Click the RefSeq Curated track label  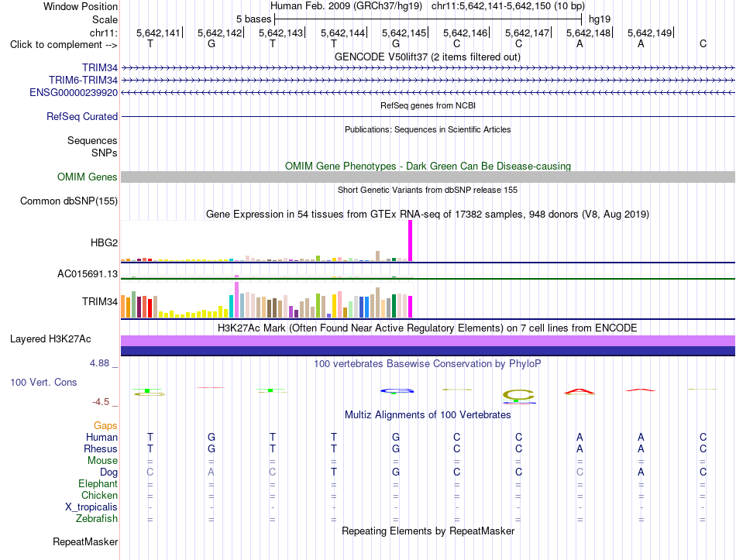[x=81, y=116]
